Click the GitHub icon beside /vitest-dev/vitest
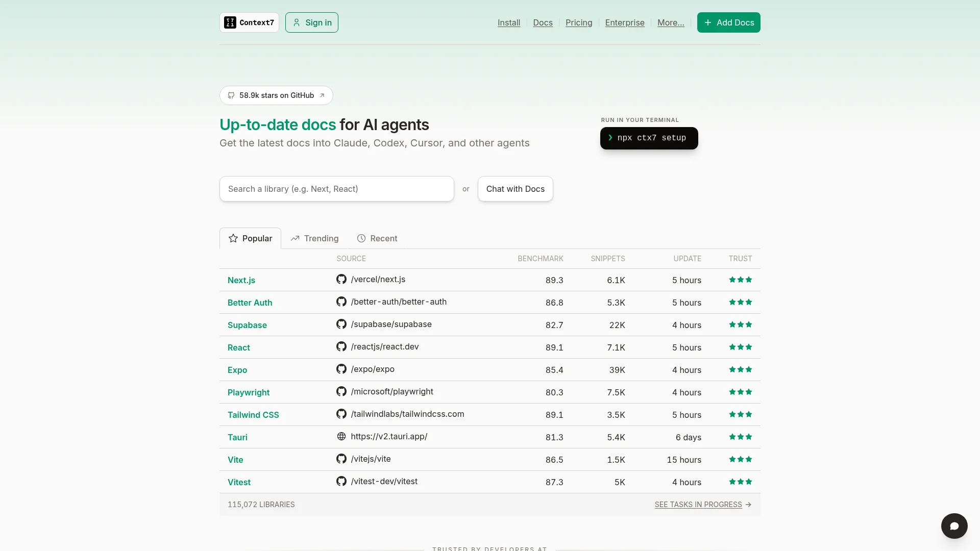This screenshot has width=980, height=551. tap(341, 481)
